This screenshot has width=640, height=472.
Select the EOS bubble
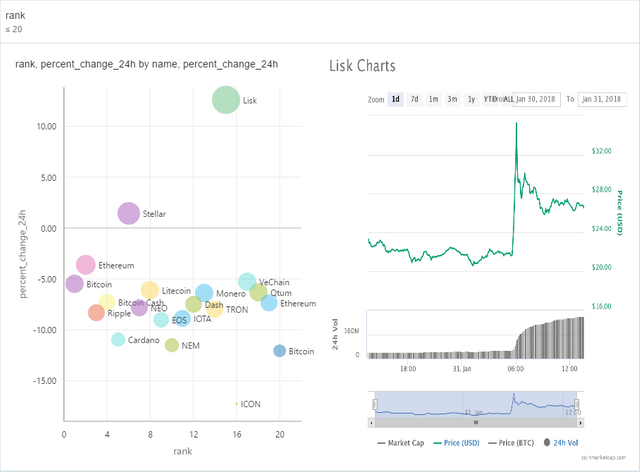pos(161,320)
